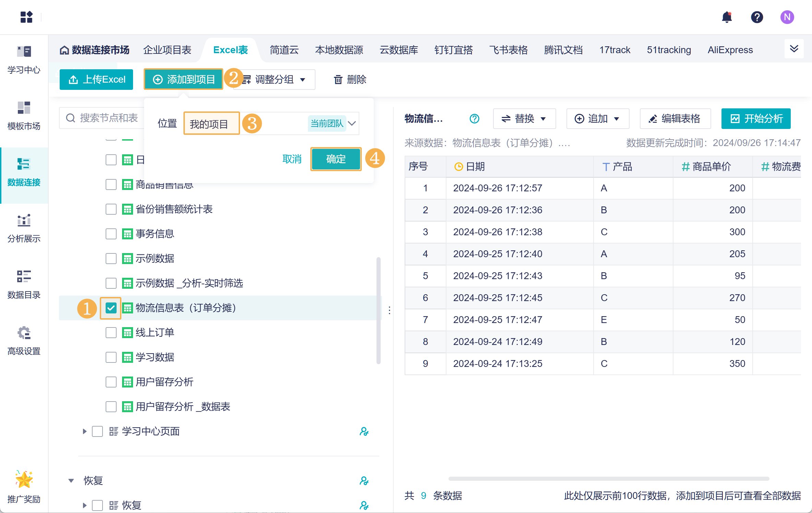Check the 线上订单 checkbox
812x513 pixels.
click(x=111, y=333)
